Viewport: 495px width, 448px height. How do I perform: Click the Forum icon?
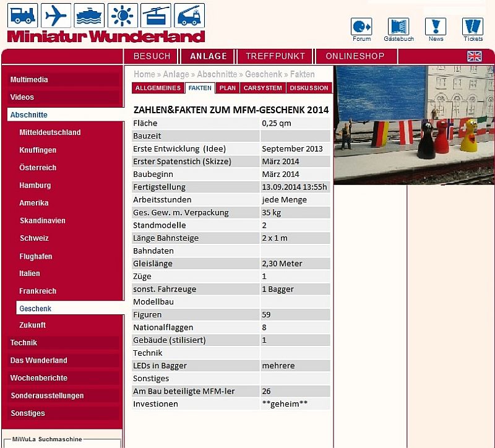click(x=361, y=27)
